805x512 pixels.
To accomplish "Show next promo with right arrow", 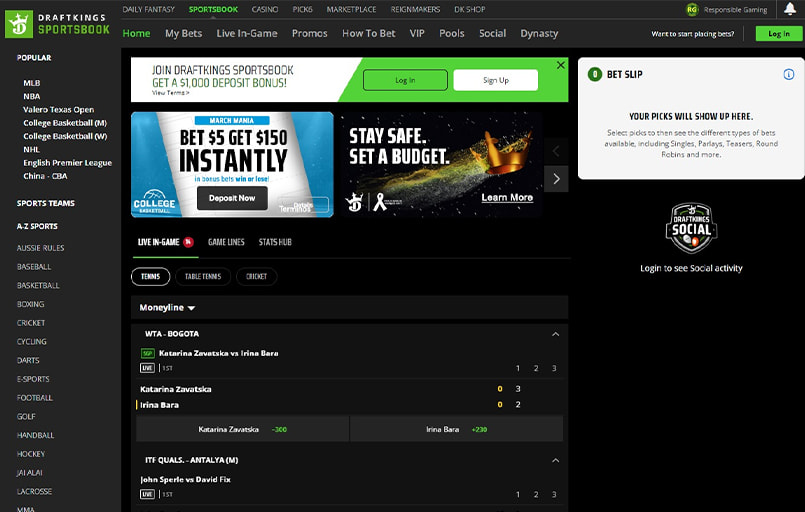I will (556, 179).
